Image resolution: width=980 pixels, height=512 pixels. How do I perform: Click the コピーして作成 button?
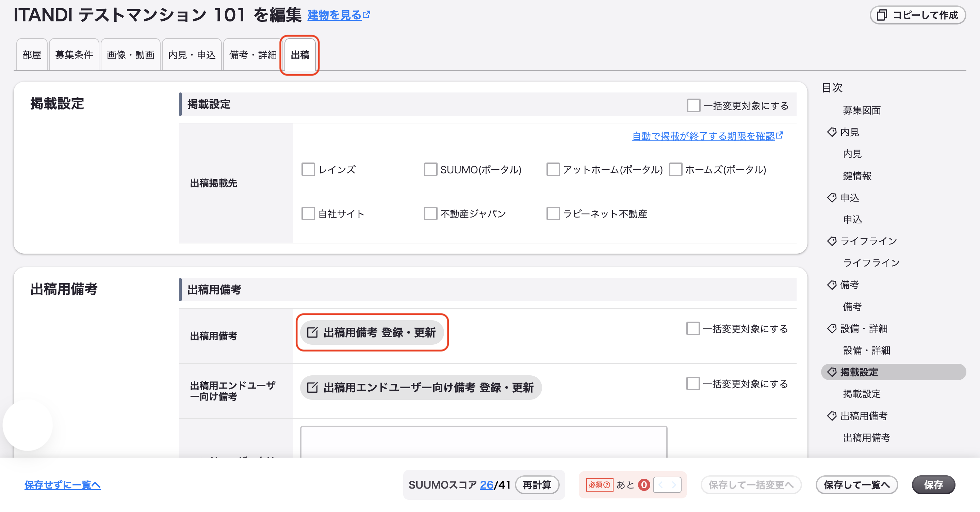point(918,15)
